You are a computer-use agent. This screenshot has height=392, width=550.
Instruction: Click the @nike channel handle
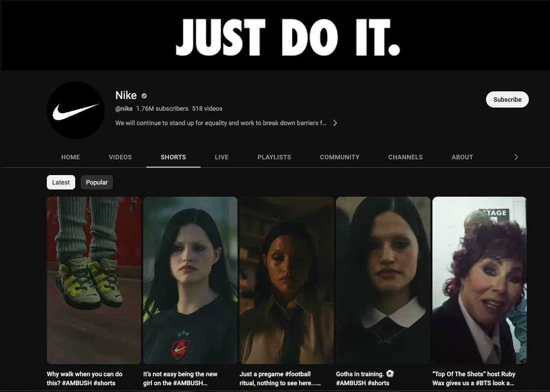[x=124, y=108]
